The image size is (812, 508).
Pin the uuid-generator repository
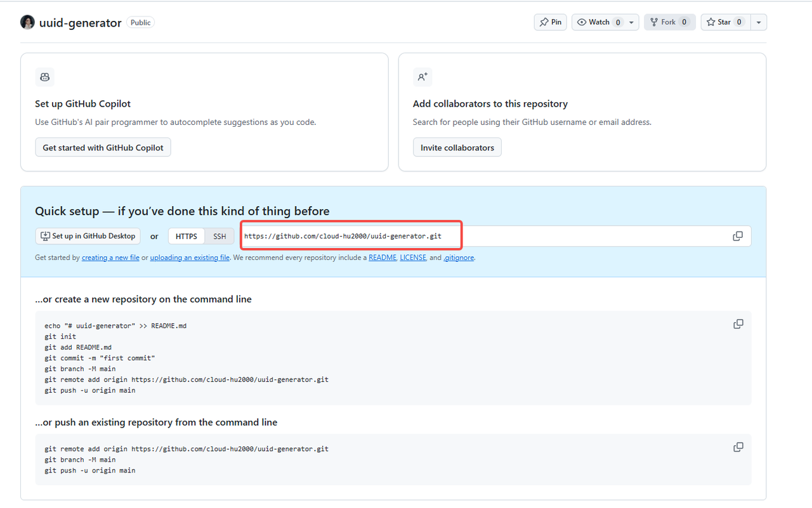tap(551, 22)
